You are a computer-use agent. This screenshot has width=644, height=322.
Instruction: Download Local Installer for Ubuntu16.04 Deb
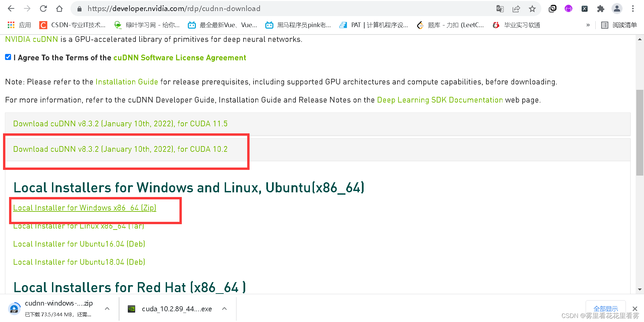[x=79, y=244]
